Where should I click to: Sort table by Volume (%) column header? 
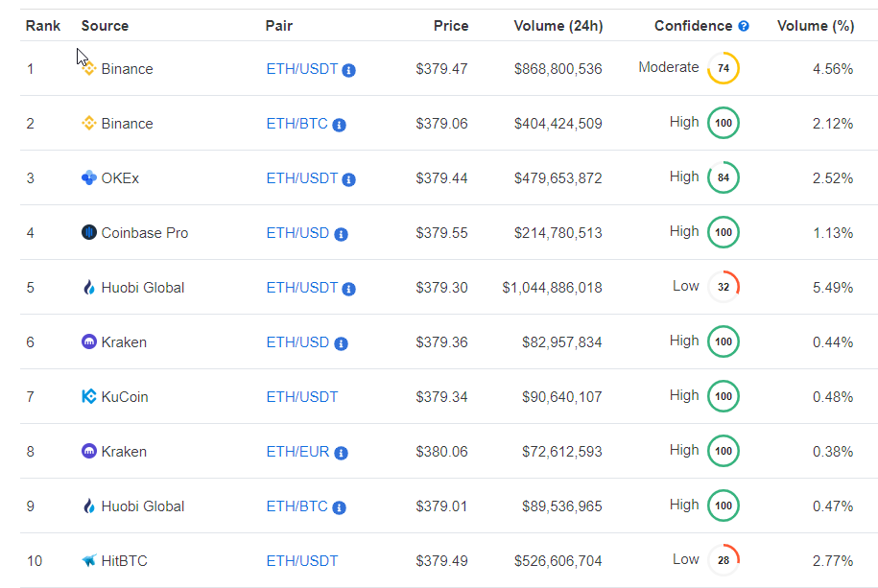pos(816,26)
